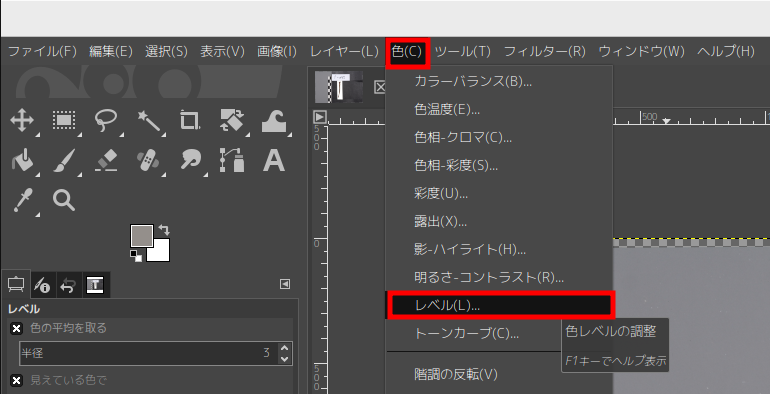Choose 色相-クロマ(C)... menu entry
Image resolution: width=770 pixels, height=394 pixels.
click(499, 138)
